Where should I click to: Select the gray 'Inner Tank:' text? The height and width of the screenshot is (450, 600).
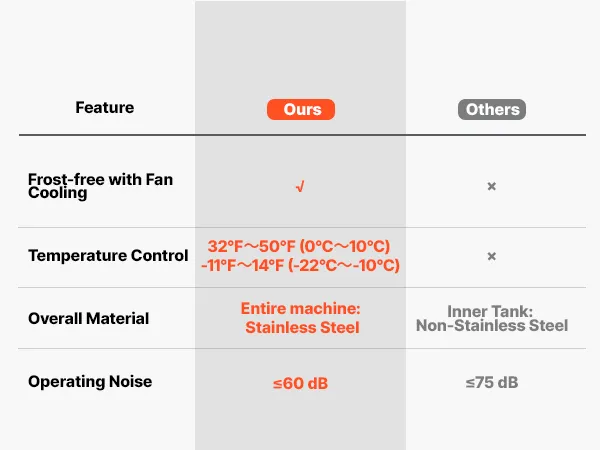[x=491, y=310]
